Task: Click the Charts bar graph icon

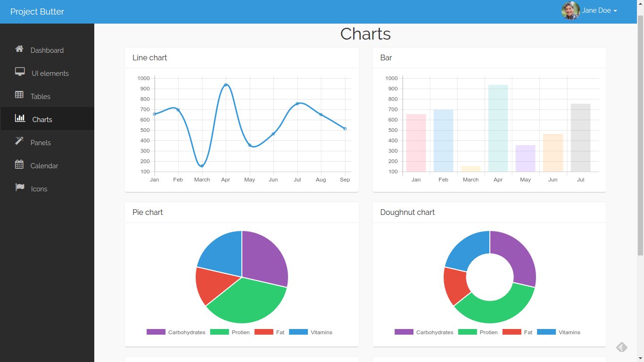Action: point(20,118)
